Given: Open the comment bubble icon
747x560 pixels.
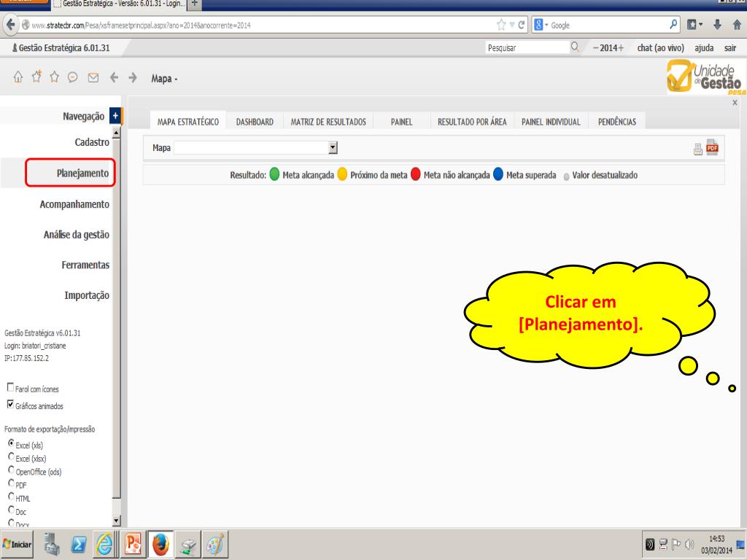Looking at the screenshot, I should 72,77.
